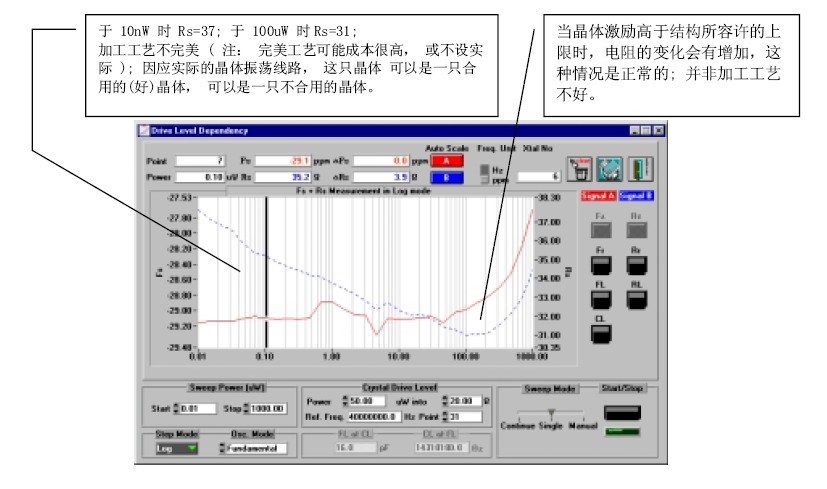
Task: Click the left axis top value -27.53
Action: [179, 198]
